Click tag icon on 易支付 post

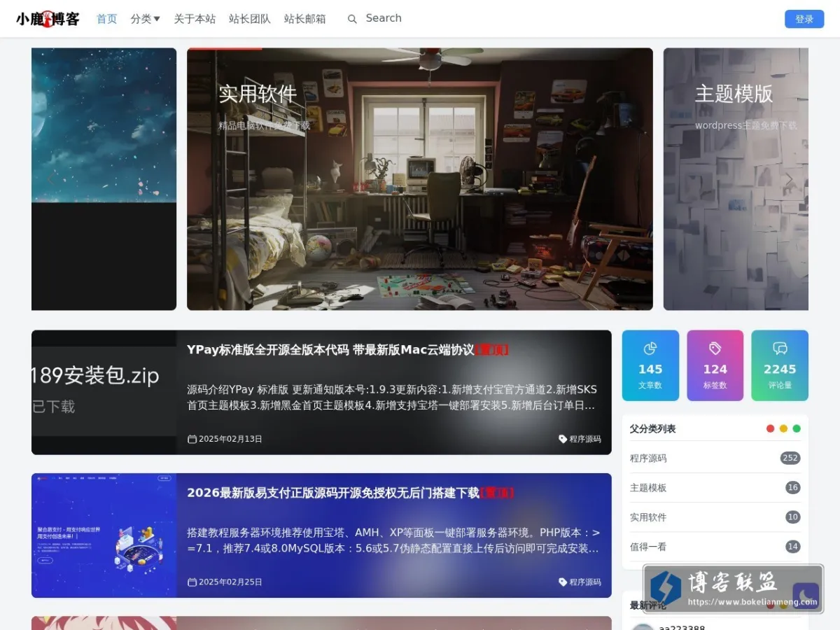(x=563, y=582)
